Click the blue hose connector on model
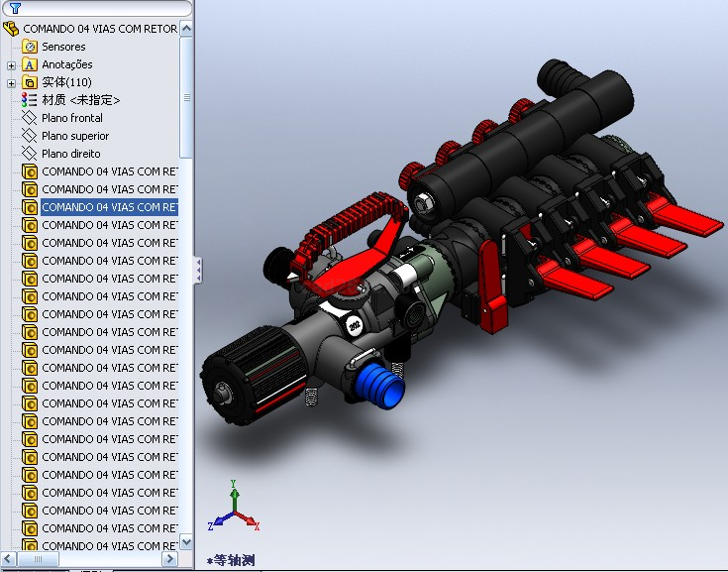The image size is (728, 572). click(381, 382)
